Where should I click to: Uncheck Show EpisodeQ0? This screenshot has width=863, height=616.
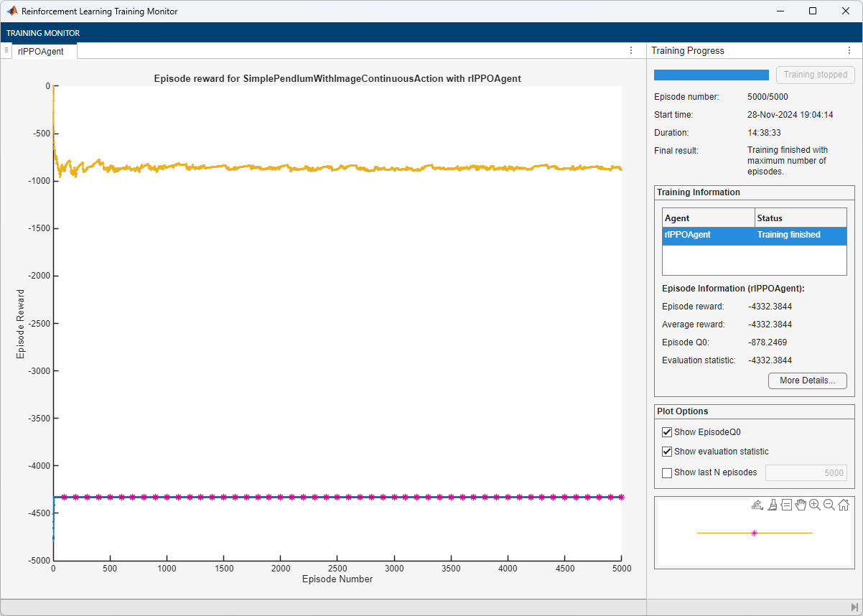coord(667,431)
